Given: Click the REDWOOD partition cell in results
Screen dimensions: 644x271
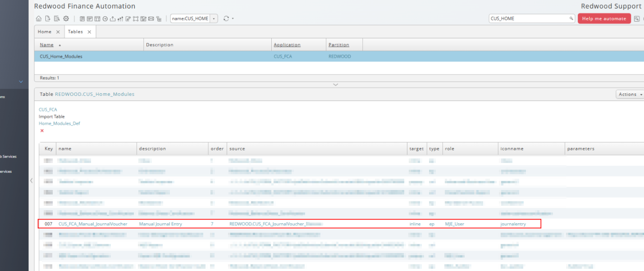Looking at the screenshot, I should point(340,56).
